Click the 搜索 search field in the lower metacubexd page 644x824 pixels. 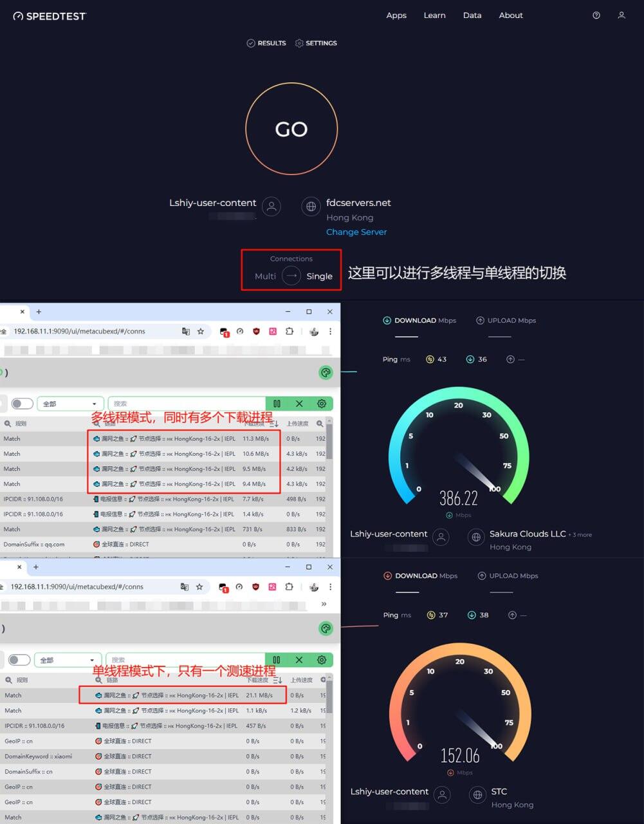185,660
